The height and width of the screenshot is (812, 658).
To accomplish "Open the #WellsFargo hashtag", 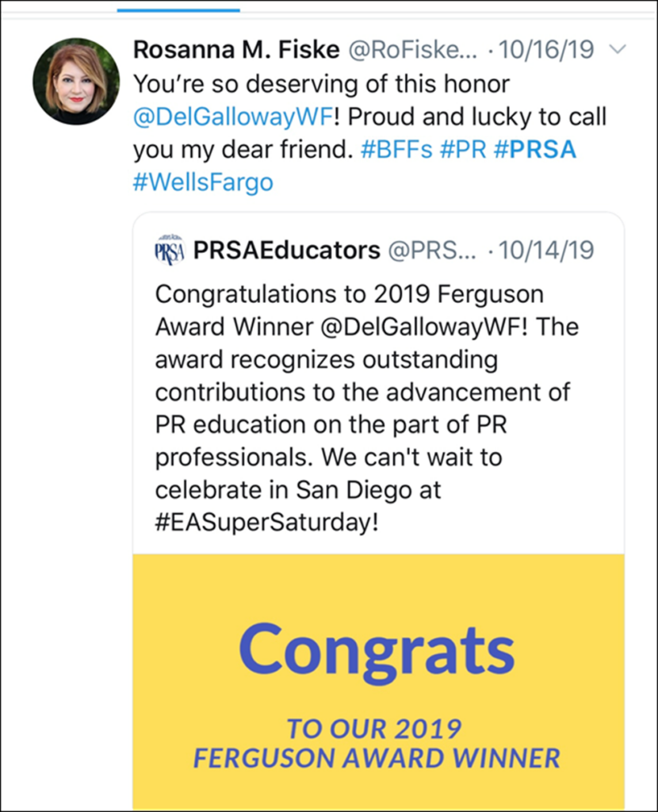I will coord(203,182).
